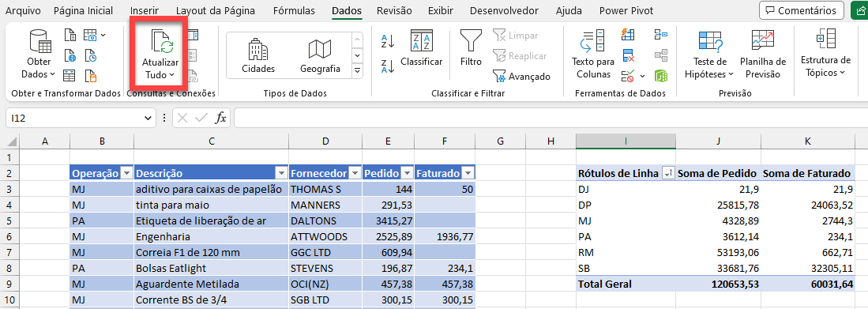Switch to the Power Pivot tab
The width and height of the screenshot is (868, 309).
[626, 10]
